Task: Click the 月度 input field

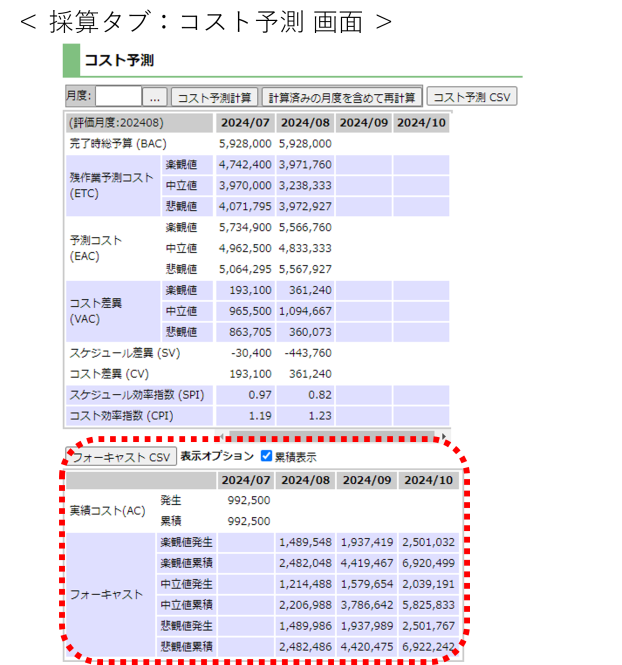Action: 118,96
